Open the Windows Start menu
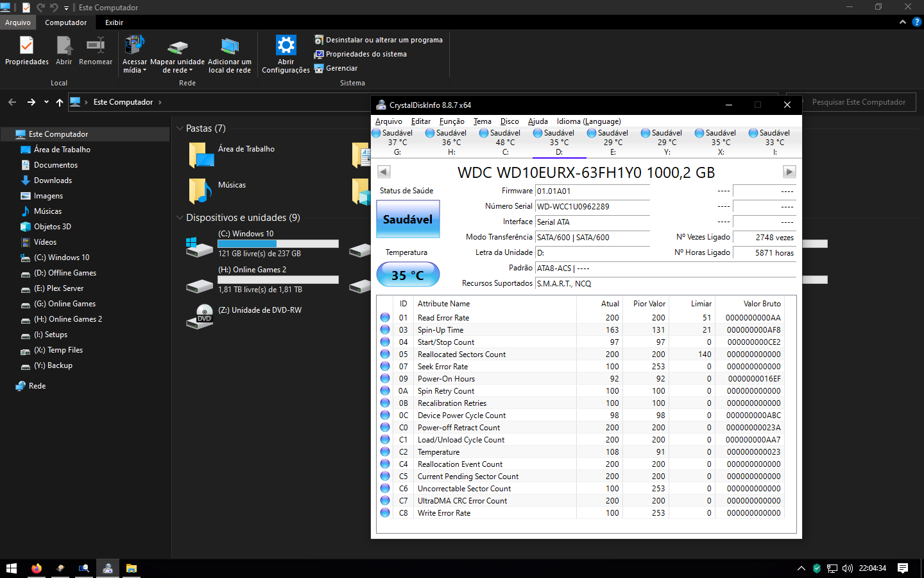The height and width of the screenshot is (578, 924). 11,568
